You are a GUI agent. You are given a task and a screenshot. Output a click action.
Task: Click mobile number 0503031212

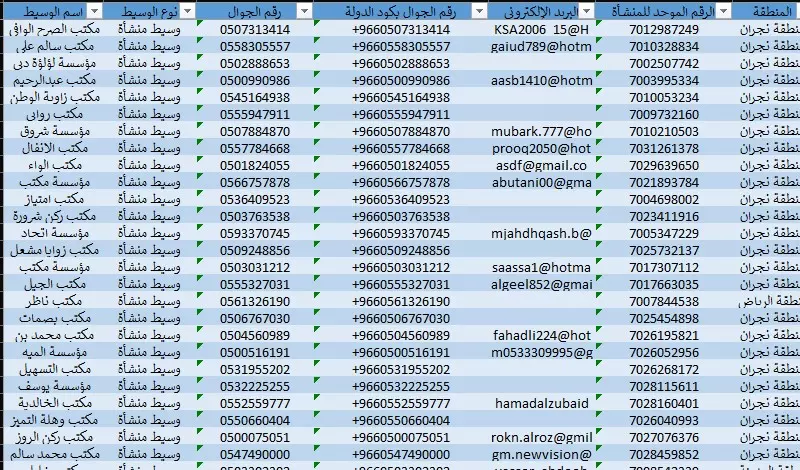coord(255,267)
